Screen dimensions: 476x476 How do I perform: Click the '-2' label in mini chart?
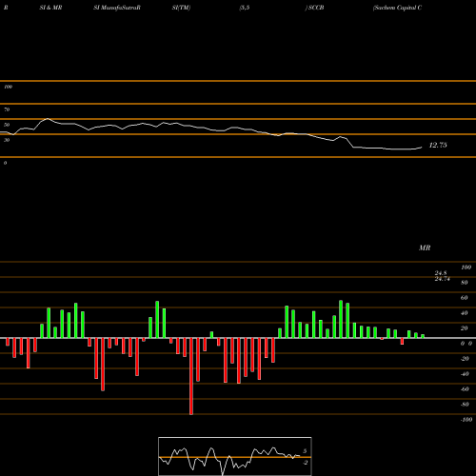click(x=305, y=463)
